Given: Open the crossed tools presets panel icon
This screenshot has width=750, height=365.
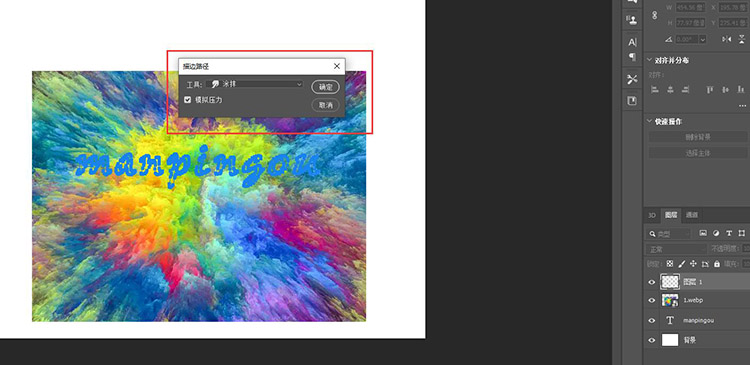Looking at the screenshot, I should [632, 79].
